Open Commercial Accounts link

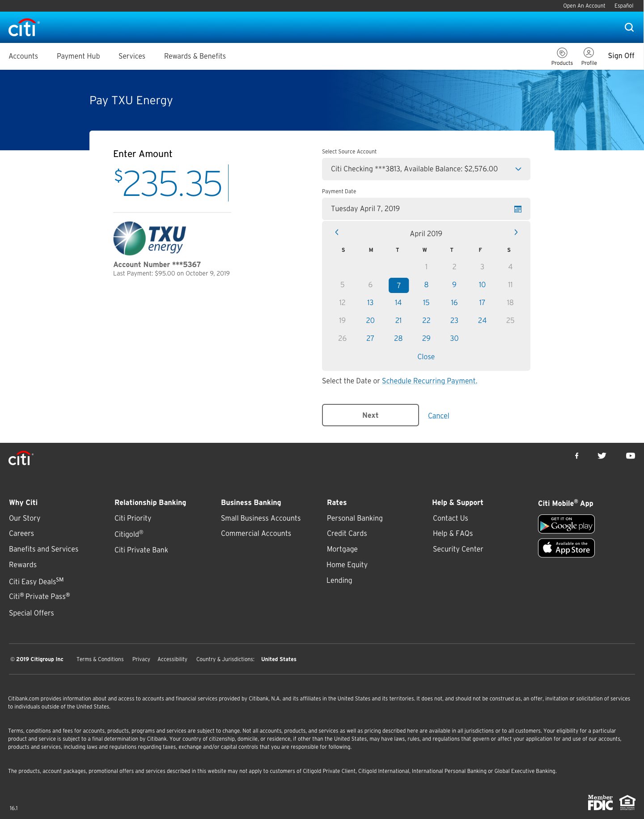(x=256, y=533)
